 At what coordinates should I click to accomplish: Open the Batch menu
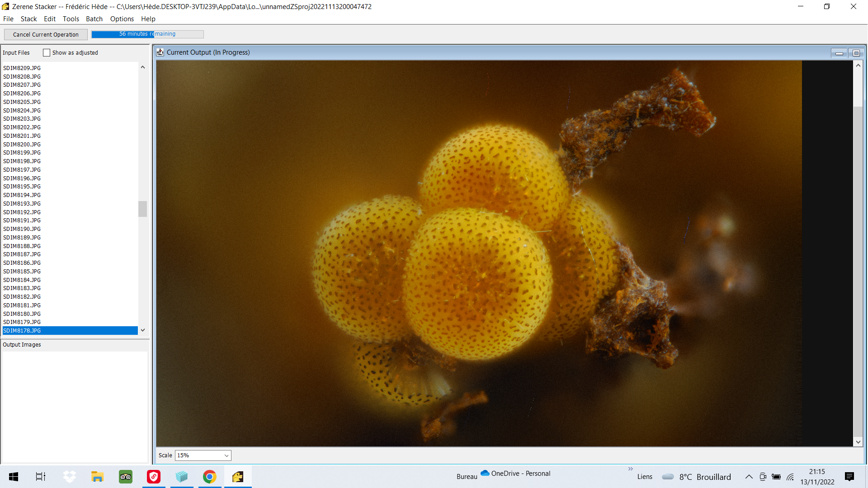(94, 19)
